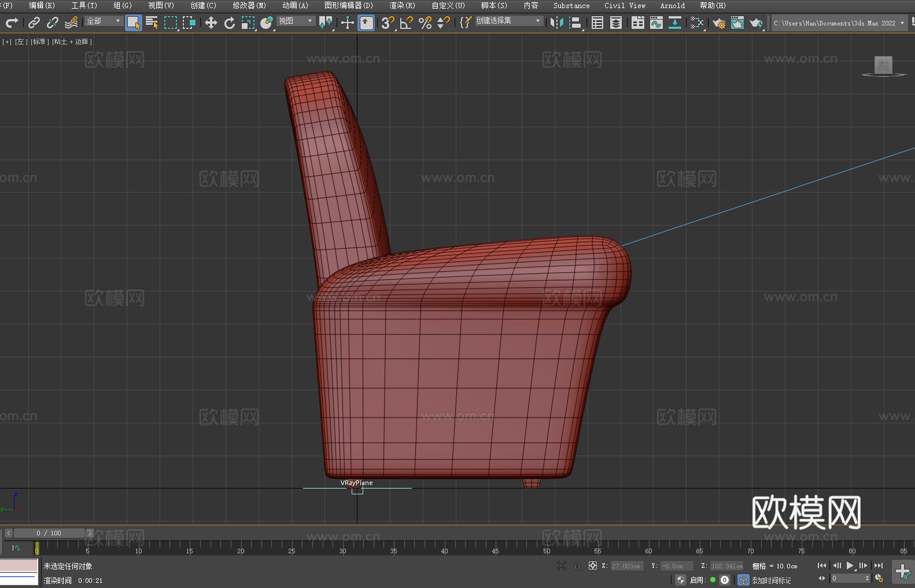This screenshot has width=915, height=588.
Task: Click the Set Keys plus-key button
Action: coord(902,572)
